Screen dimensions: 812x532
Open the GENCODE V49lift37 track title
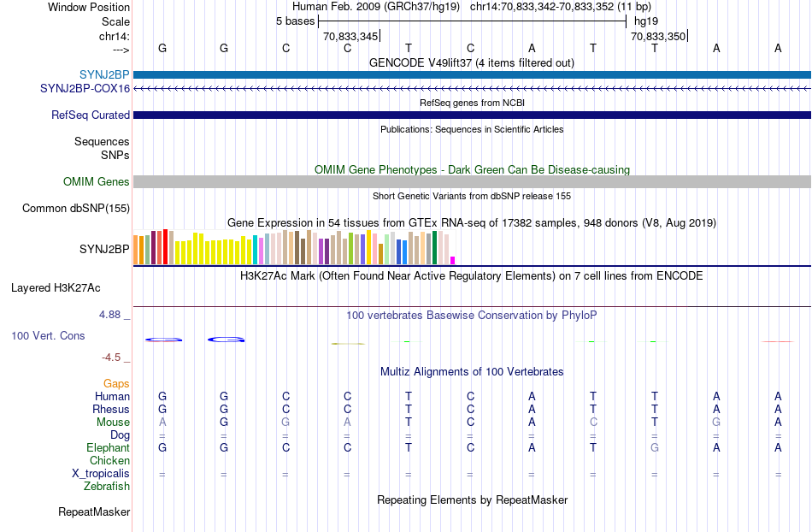coord(471,62)
